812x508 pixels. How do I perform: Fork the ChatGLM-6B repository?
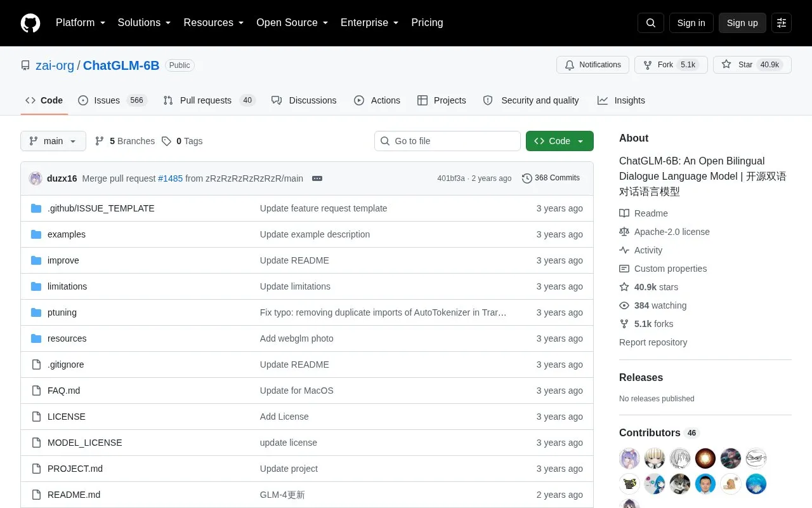click(671, 65)
